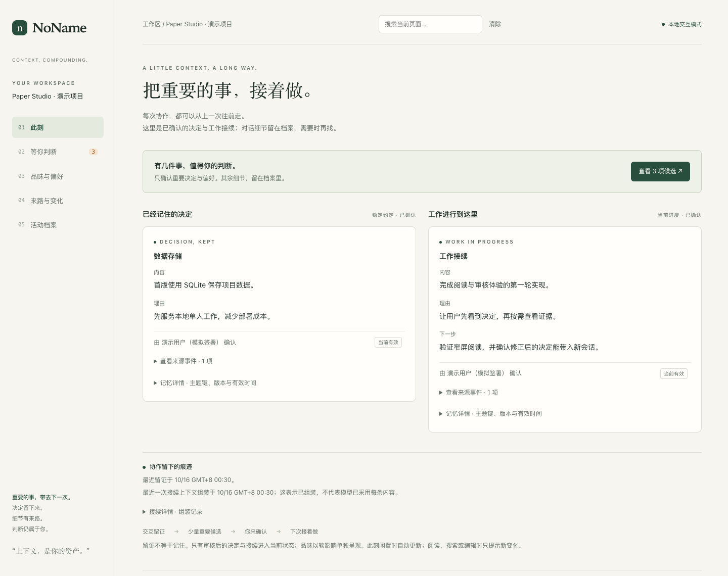728x576 pixels.
Task: Click the 少量重要候选 step label
Action: point(205,532)
